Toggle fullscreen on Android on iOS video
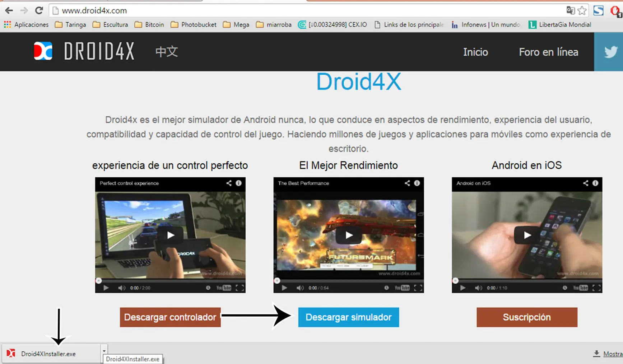This screenshot has width=623, height=364. tap(596, 288)
